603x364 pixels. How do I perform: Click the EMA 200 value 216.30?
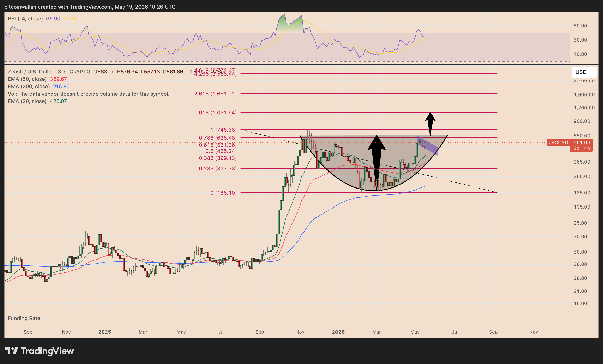click(x=61, y=86)
